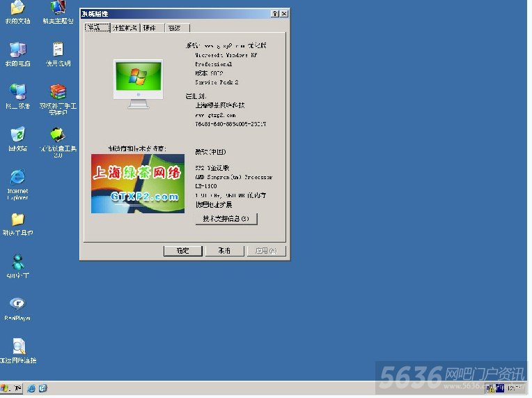The height and width of the screenshot is (398, 532).
Task: Launch Internet Explorer from the desktop
Action: coord(17,185)
